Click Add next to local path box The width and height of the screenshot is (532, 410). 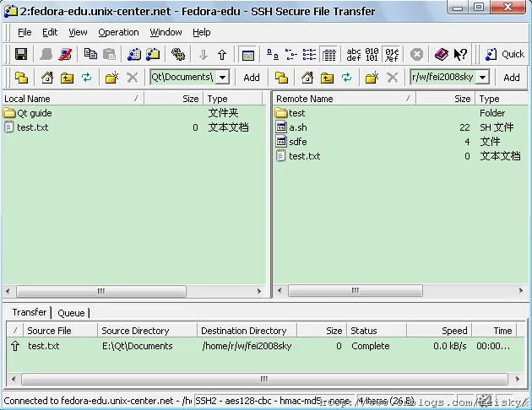tap(252, 78)
